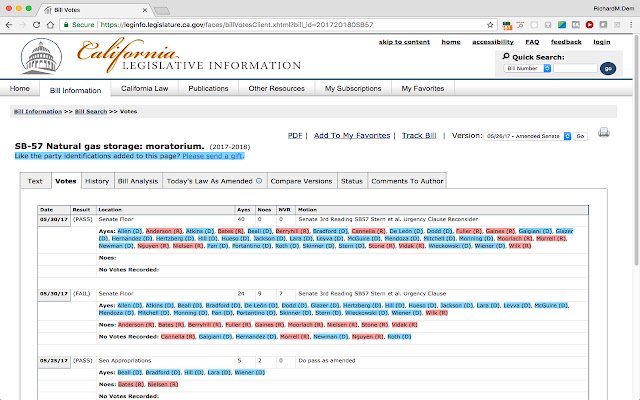Switch to the Text tab
Viewport: 640px width, 400px height.
pyautogui.click(x=35, y=181)
